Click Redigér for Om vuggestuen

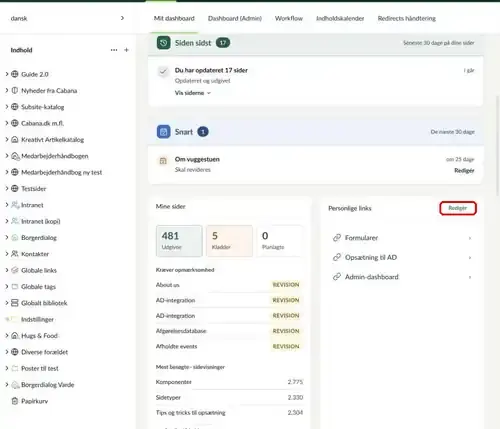tap(464, 170)
